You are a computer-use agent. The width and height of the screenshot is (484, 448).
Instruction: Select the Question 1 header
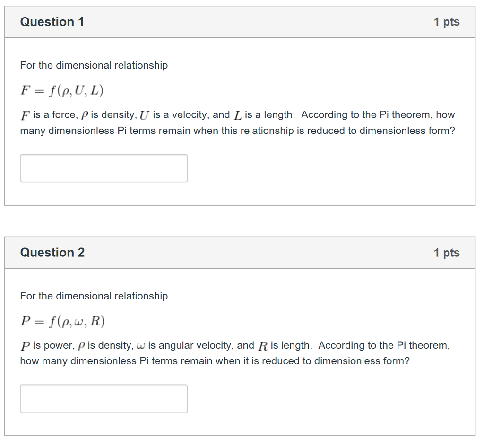[x=52, y=21]
